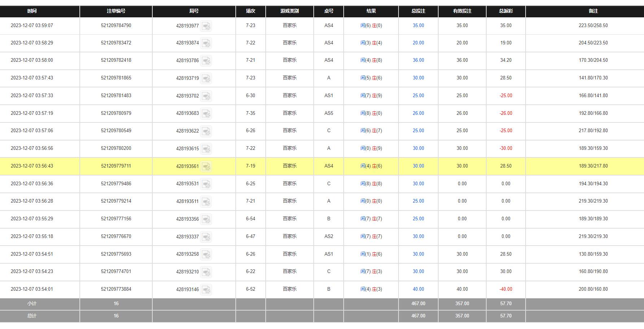The height and width of the screenshot is (329, 644).
Task: Open the replay icon beside round 428193615
Action: 206,149
